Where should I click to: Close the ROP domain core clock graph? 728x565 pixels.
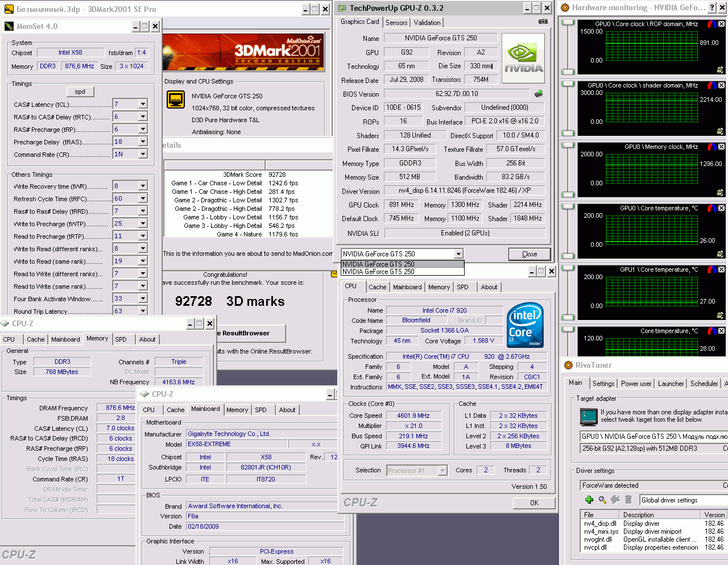[x=721, y=24]
